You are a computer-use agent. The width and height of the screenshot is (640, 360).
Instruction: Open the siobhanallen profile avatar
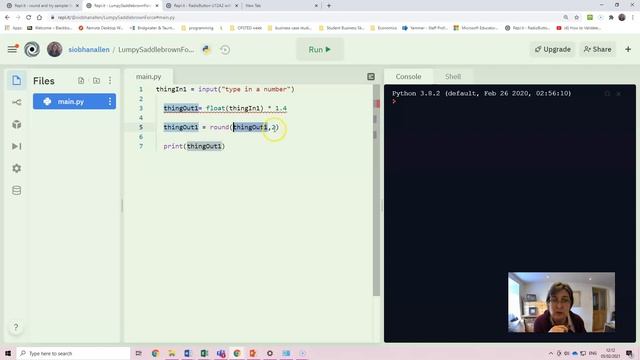pos(55,49)
